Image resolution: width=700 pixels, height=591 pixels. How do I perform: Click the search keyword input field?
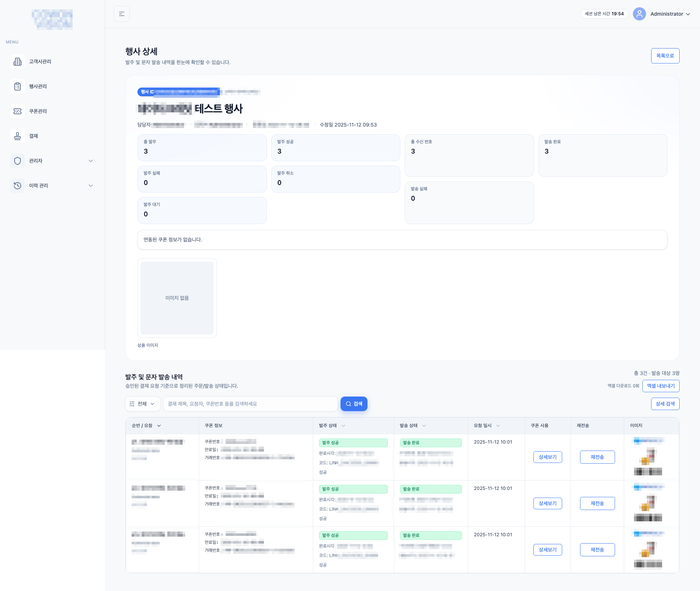pyautogui.click(x=250, y=404)
